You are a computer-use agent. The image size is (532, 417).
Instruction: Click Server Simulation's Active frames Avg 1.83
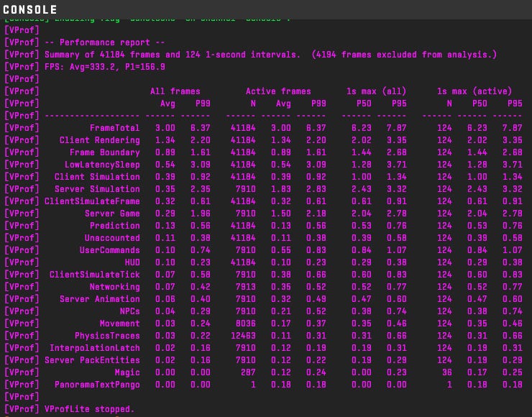[x=281, y=189]
